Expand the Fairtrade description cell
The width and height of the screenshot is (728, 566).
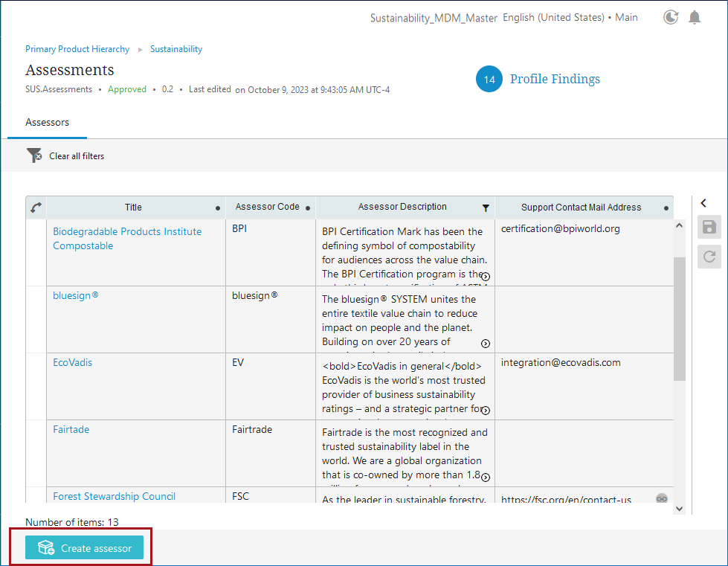click(486, 477)
